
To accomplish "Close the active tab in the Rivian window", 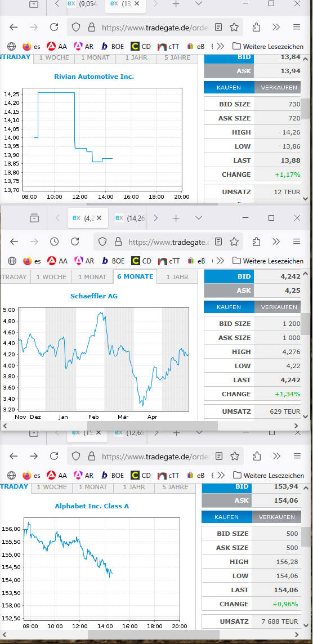I will click(137, 4).
